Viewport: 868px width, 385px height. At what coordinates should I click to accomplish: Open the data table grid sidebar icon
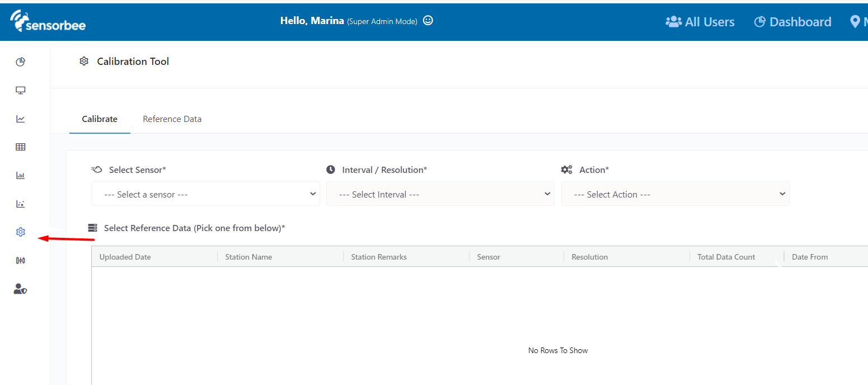coord(21,147)
